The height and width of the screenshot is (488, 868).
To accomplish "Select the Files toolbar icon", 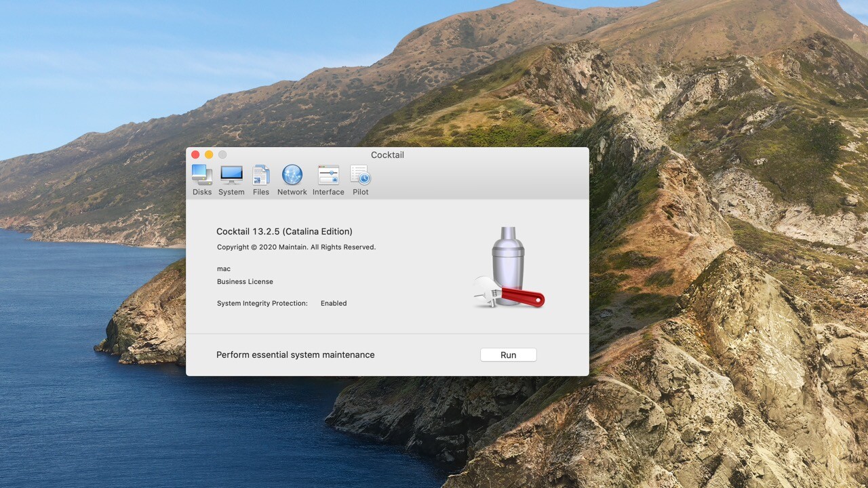I will coord(261,180).
